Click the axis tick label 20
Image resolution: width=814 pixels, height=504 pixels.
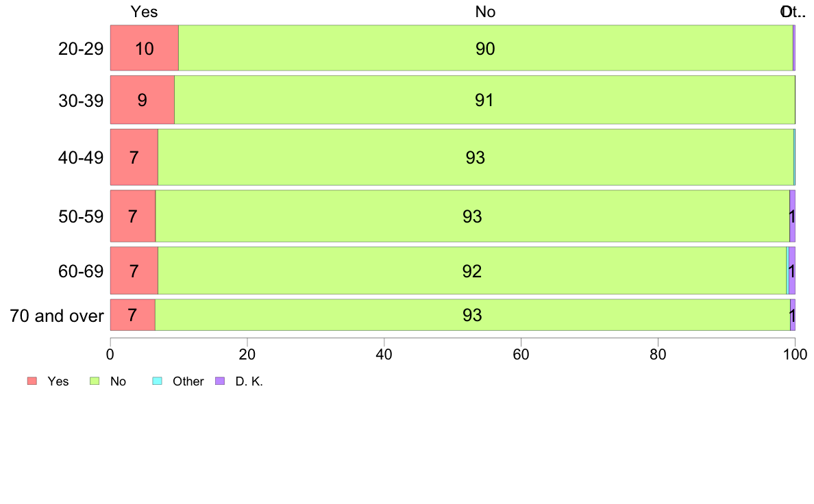247,355
